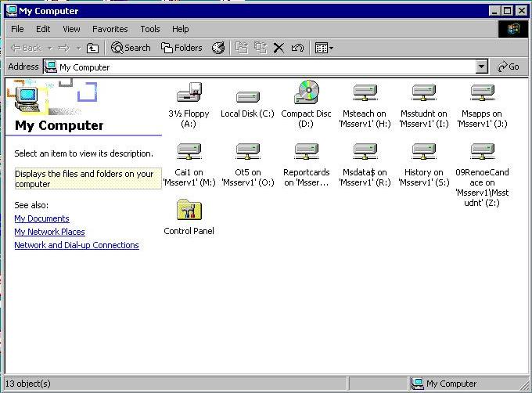
Task: Select Ot5 on 'Msserv1' (O:) network drive
Action: (x=248, y=151)
